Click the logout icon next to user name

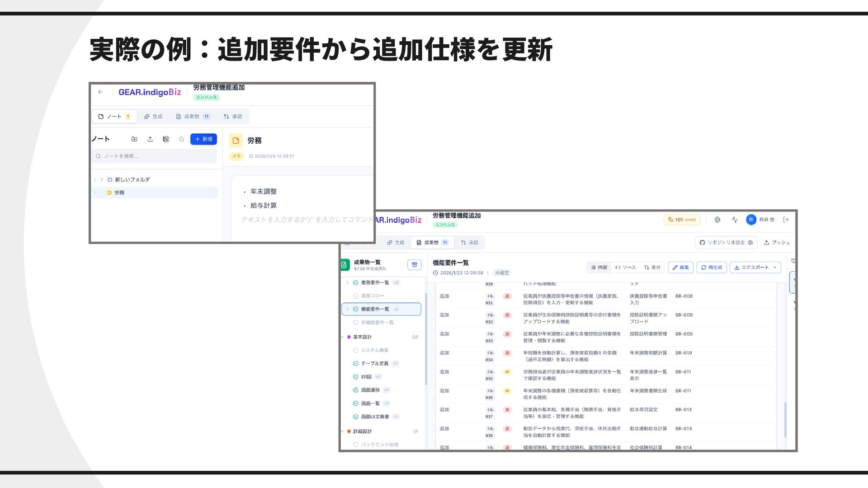786,220
